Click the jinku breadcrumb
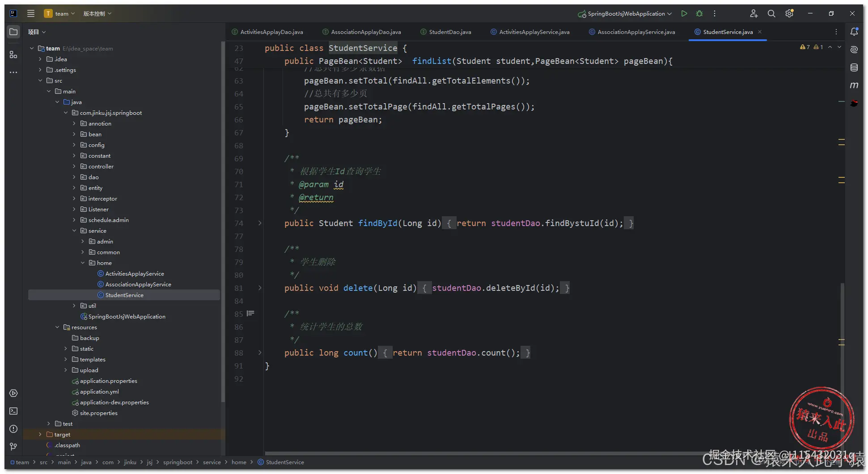Viewport: 868px width, 474px height. pos(130,462)
